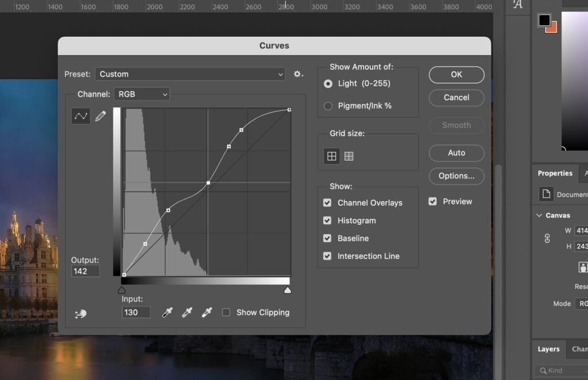588x380 pixels.
Task: Activate the on-image adjustment hand icon
Action: (80, 313)
